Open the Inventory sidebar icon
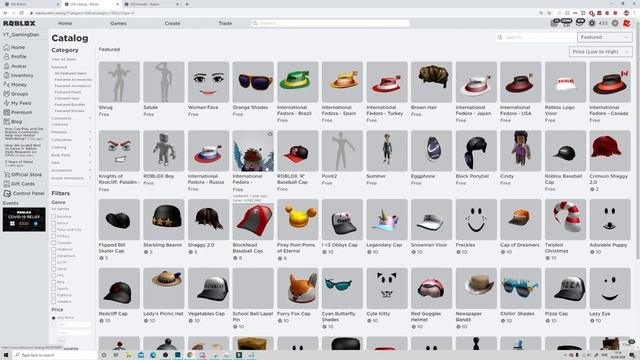The width and height of the screenshot is (640, 360). tap(7, 75)
